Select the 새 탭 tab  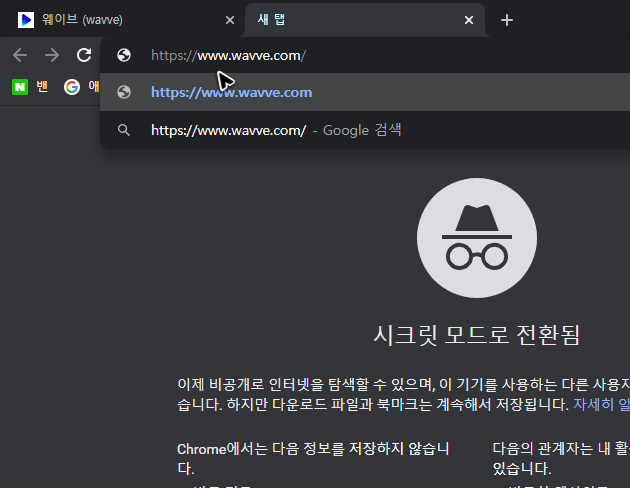pyautogui.click(x=365, y=20)
